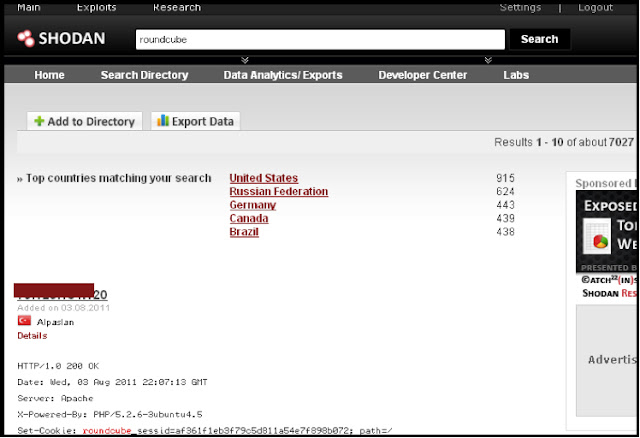Filter results by Brazil

pyautogui.click(x=244, y=232)
